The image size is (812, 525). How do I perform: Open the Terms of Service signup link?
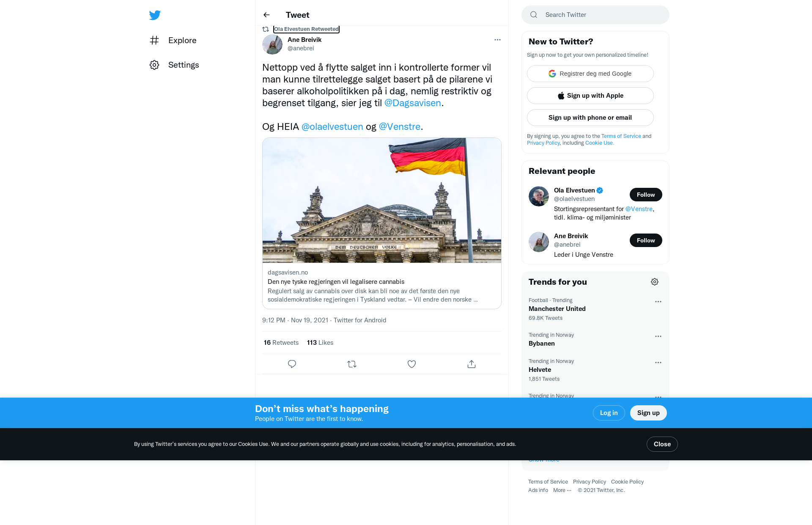(621, 136)
